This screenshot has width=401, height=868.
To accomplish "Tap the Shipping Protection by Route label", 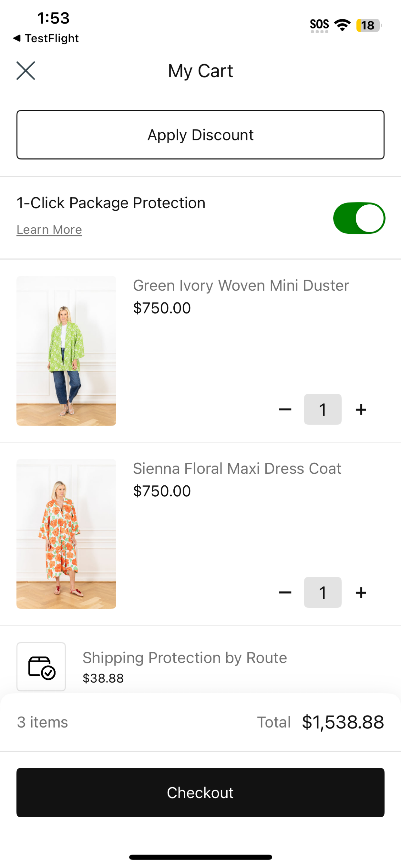I will tap(185, 658).
